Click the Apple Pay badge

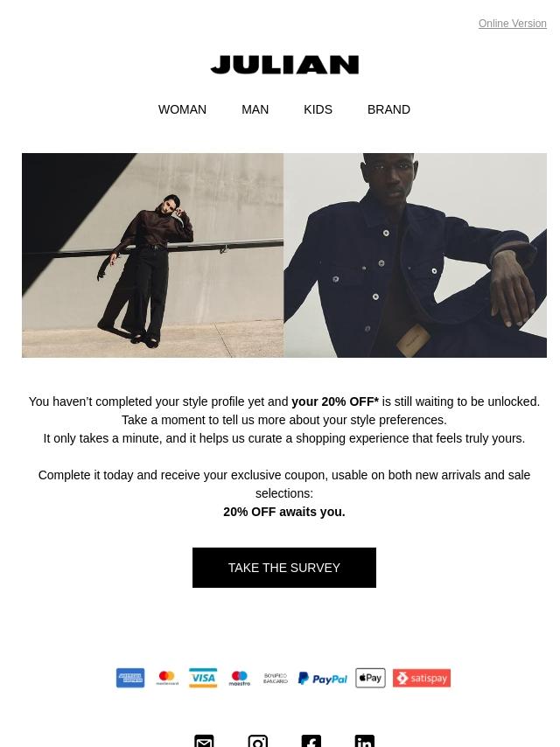pos(370,677)
